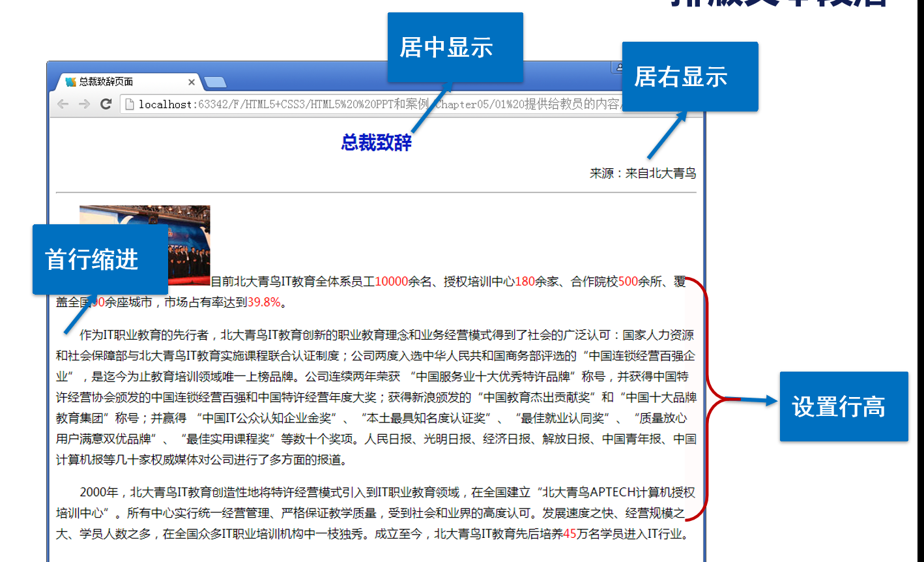This screenshot has height=562, width=924.
Task: Click the red number 10000
Action: point(392,282)
